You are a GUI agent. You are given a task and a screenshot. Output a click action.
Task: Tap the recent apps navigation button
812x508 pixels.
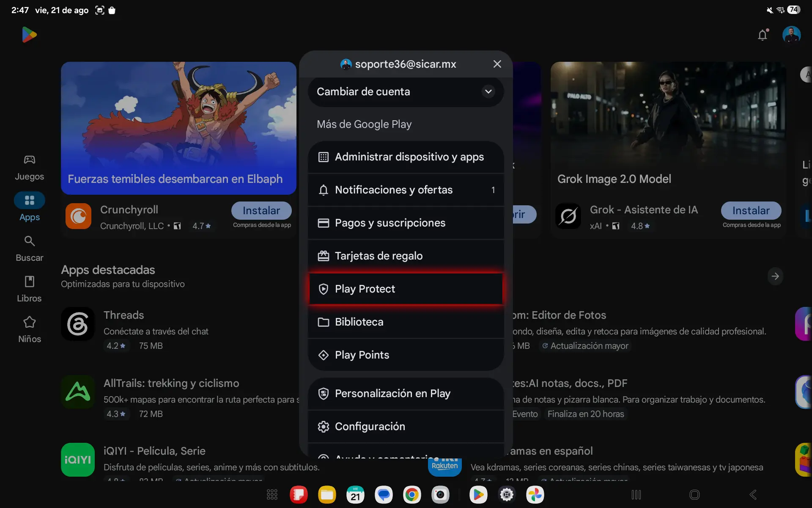pyautogui.click(x=636, y=494)
